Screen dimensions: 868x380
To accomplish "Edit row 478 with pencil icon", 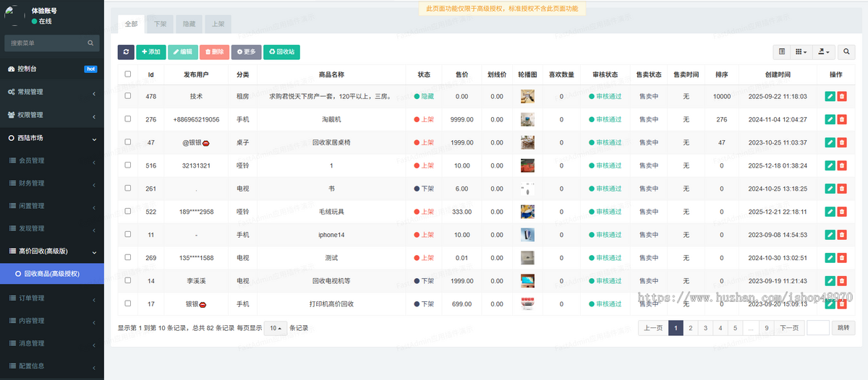I will [x=830, y=96].
